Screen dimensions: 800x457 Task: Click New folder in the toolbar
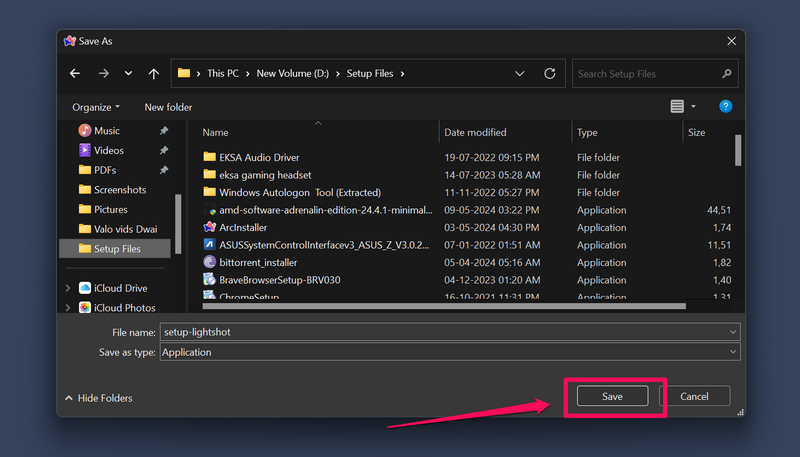(x=168, y=107)
